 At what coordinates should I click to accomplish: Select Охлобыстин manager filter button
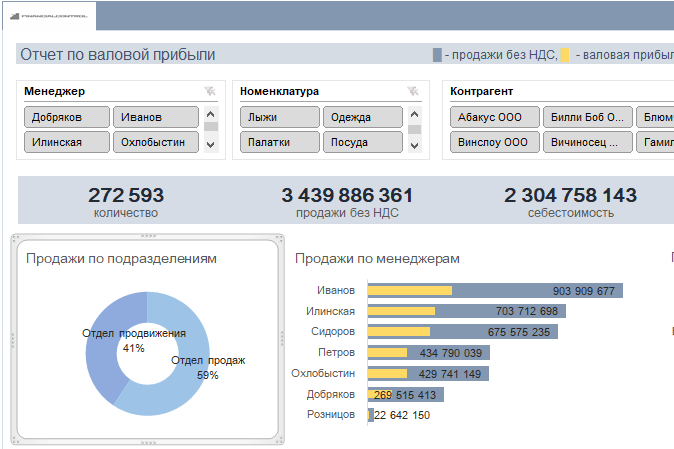coord(156,142)
